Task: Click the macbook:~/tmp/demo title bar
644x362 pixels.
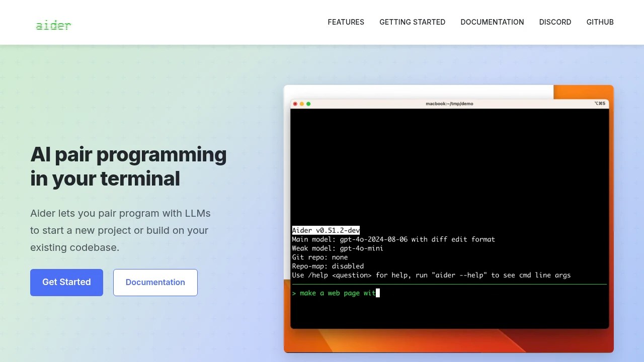Action: tap(449, 104)
